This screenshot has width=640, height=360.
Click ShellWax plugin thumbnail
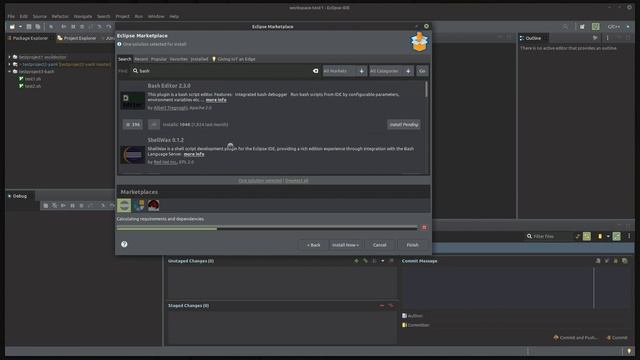tap(133, 155)
